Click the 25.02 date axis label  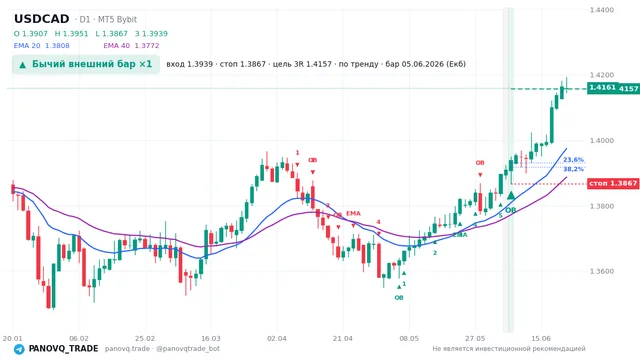tap(145, 338)
